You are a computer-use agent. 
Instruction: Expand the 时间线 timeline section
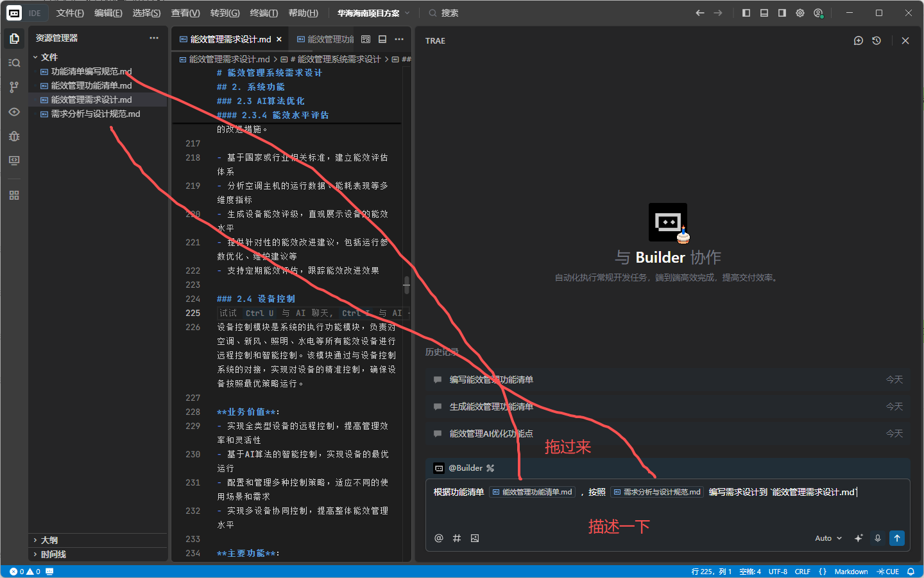53,554
